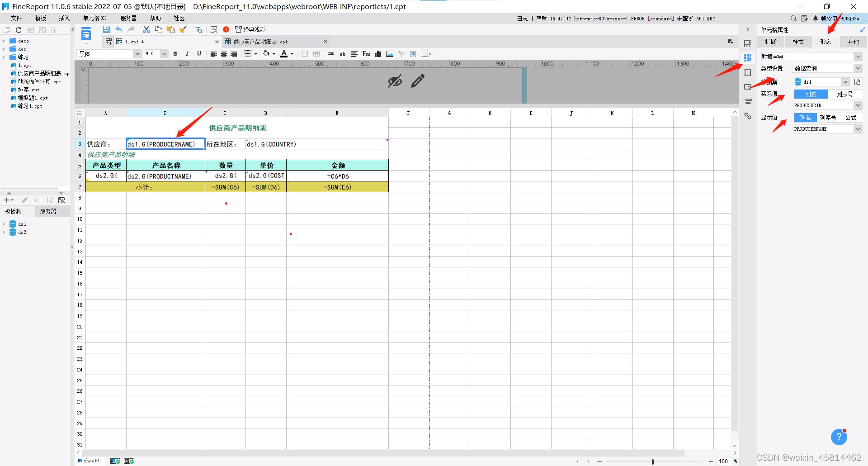Viewport: 868px width, 466px height.
Task: Open the 服务器 menu
Action: 129,18
